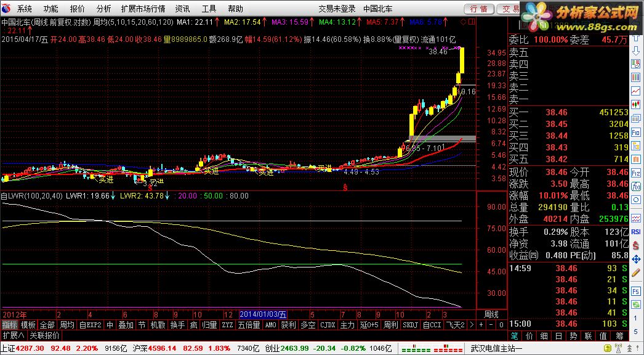This screenshot has height=355, width=644.
Task: Select the RSI indicator icon
Action: (x=636, y=232)
